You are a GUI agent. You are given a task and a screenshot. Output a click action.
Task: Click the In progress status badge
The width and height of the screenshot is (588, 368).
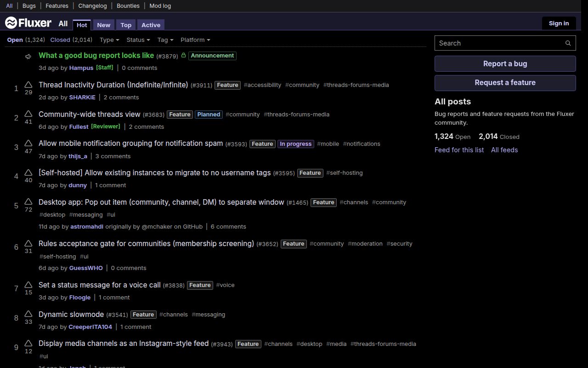(296, 144)
